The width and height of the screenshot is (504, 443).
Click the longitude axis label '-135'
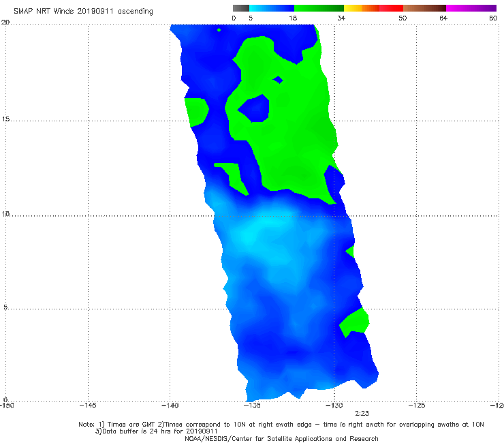252,405
